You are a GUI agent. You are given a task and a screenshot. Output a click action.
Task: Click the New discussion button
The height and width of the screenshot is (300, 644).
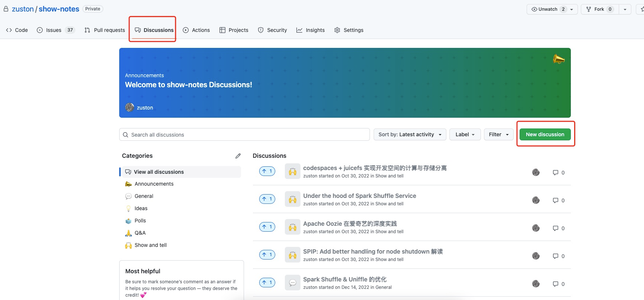[x=545, y=134]
